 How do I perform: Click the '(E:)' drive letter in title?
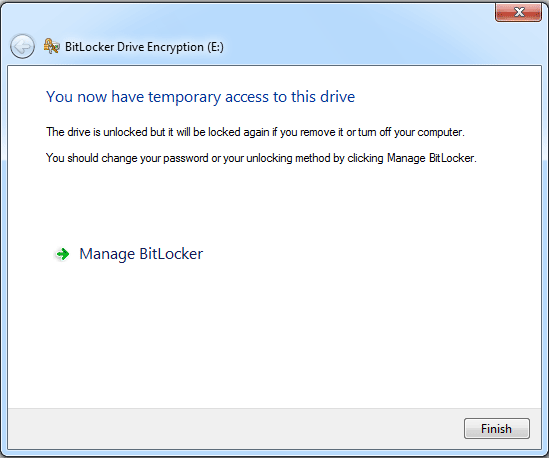click(x=215, y=47)
